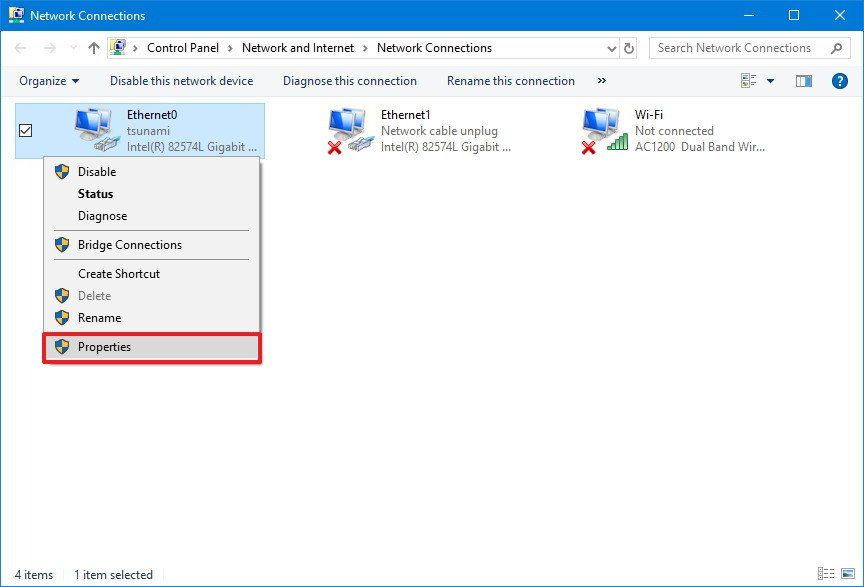864x587 pixels.
Task: Click the more commands chevron on toolbar
Action: (600, 81)
